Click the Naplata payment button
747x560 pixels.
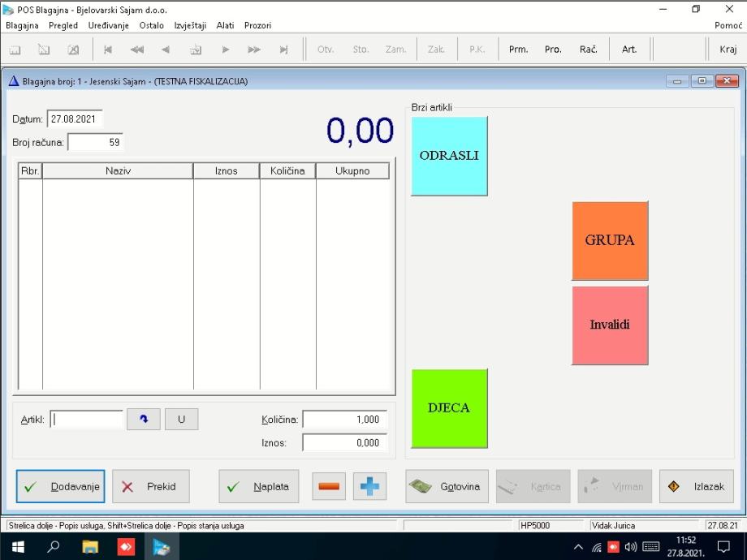(x=259, y=486)
